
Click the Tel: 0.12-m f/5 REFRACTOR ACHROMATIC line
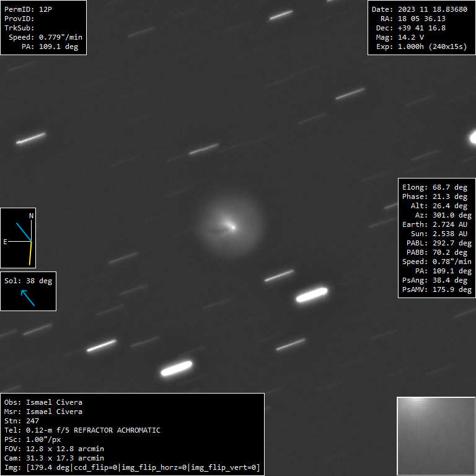point(82,431)
